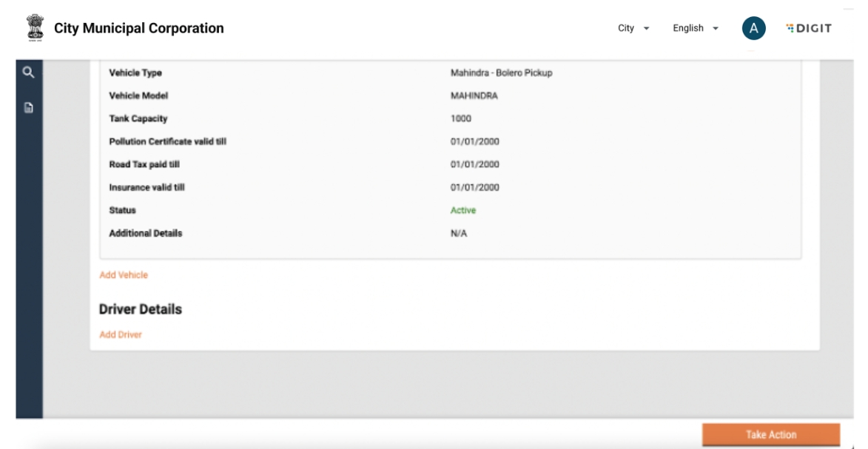Select the Mahindra - Bolero Pickup value
The height and width of the screenshot is (449, 868).
(501, 73)
